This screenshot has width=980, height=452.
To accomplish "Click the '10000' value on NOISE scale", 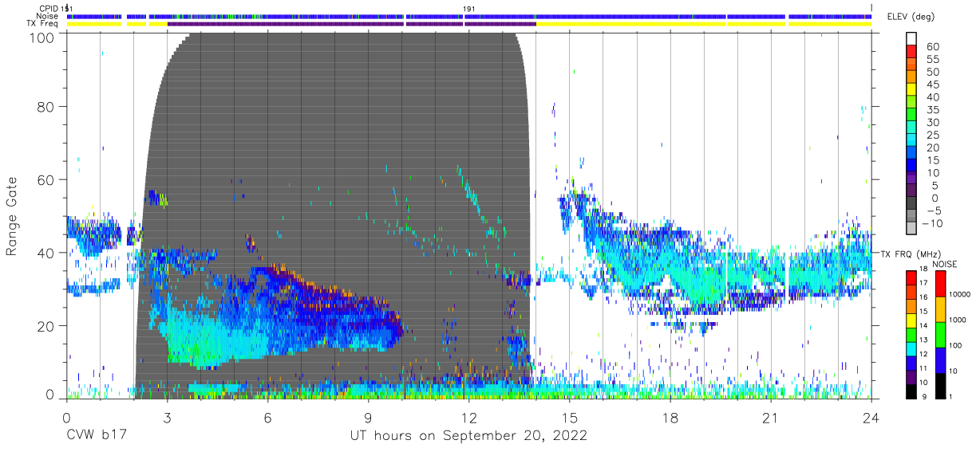I will tap(961, 294).
